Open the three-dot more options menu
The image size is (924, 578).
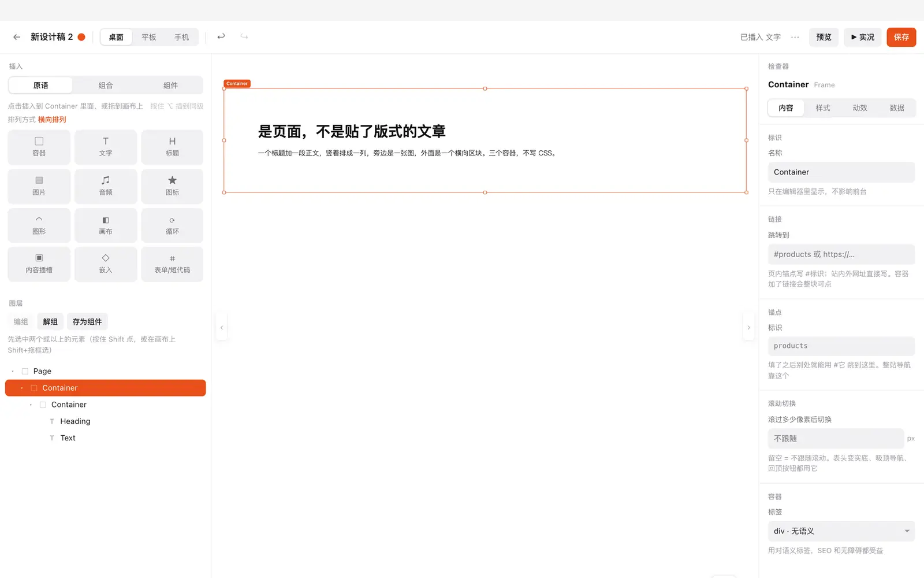(x=795, y=37)
